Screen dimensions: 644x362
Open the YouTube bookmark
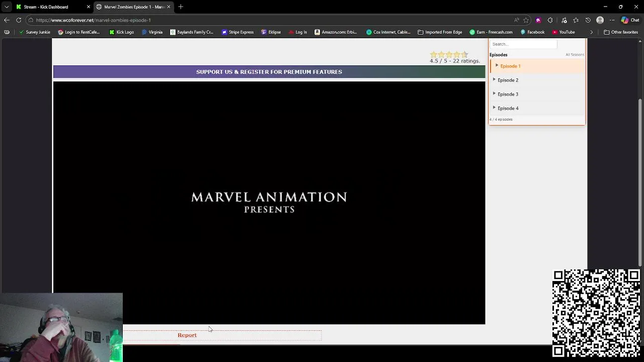563,32
